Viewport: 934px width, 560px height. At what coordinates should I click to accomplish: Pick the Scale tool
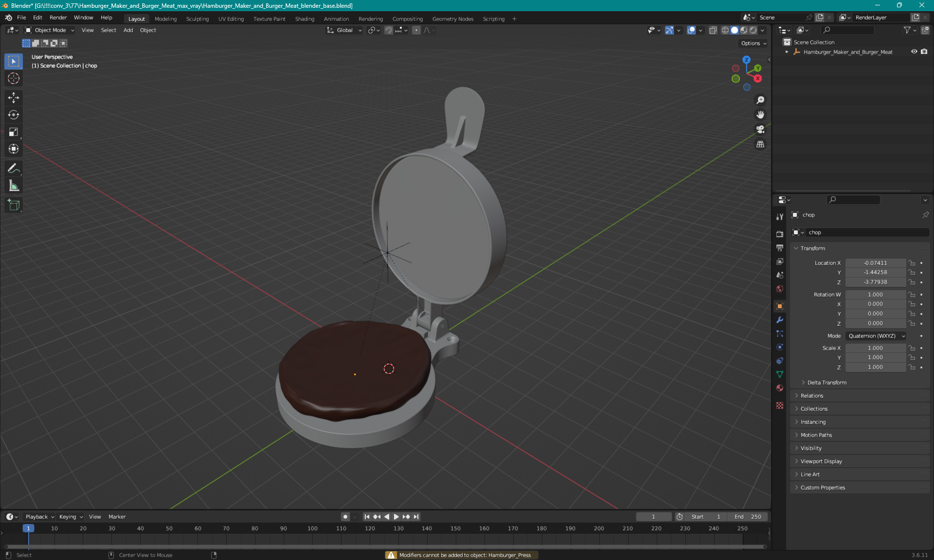click(x=14, y=132)
